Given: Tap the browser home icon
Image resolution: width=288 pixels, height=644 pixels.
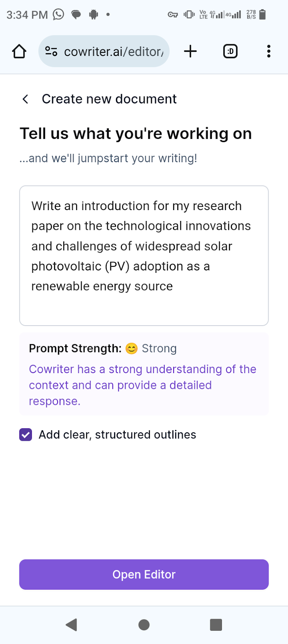Looking at the screenshot, I should (19, 52).
